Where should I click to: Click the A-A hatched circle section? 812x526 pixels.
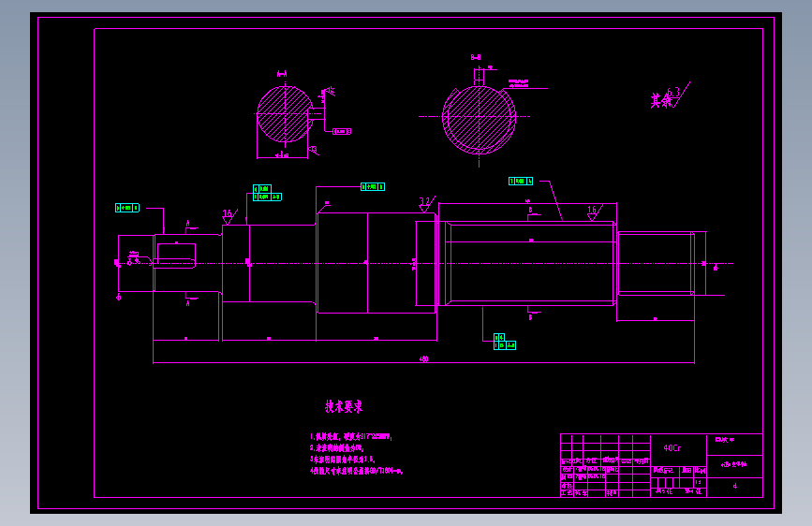(x=285, y=114)
